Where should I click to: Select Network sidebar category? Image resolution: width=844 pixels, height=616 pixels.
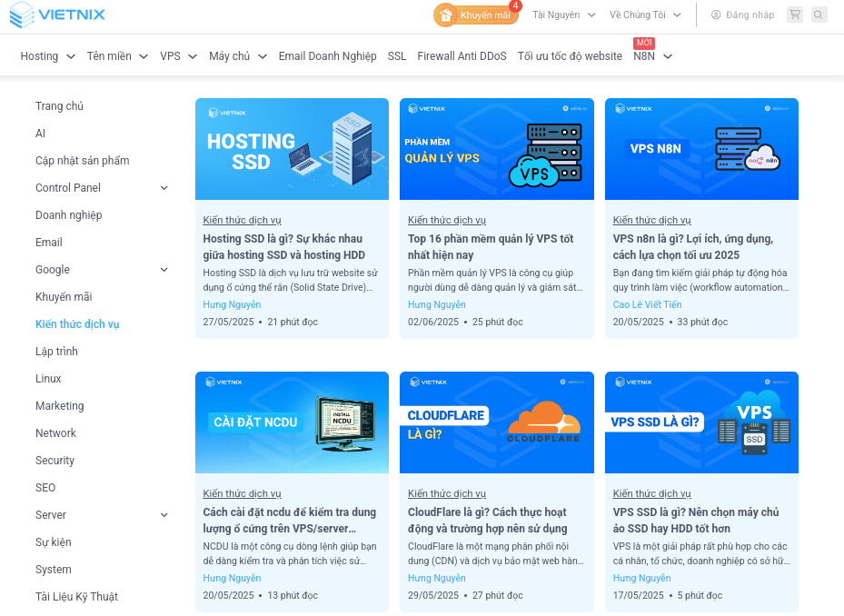(x=55, y=432)
